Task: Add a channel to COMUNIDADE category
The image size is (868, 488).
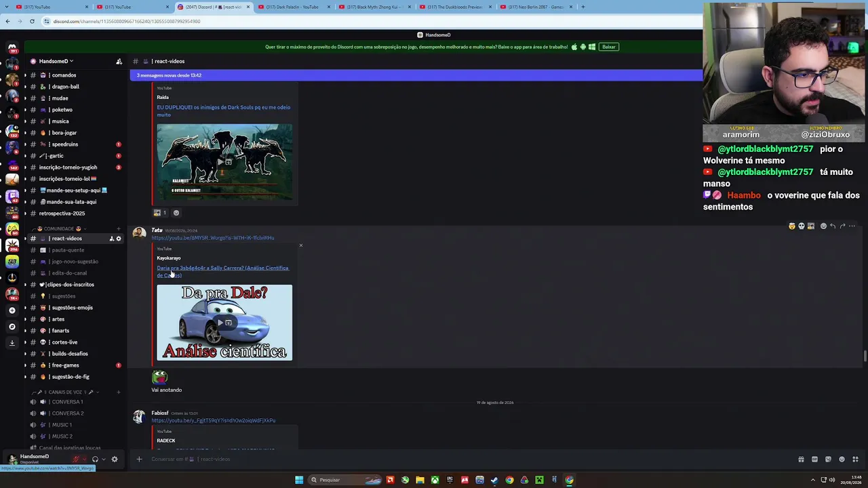Action: [119, 228]
